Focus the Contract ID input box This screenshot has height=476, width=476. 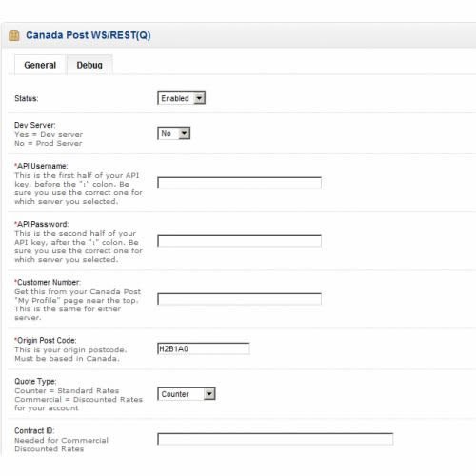point(275,439)
